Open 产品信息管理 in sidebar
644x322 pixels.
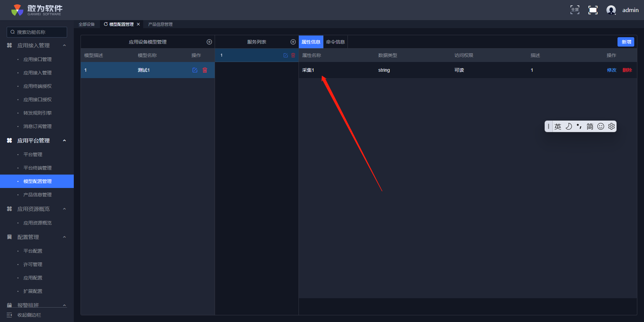(38, 195)
